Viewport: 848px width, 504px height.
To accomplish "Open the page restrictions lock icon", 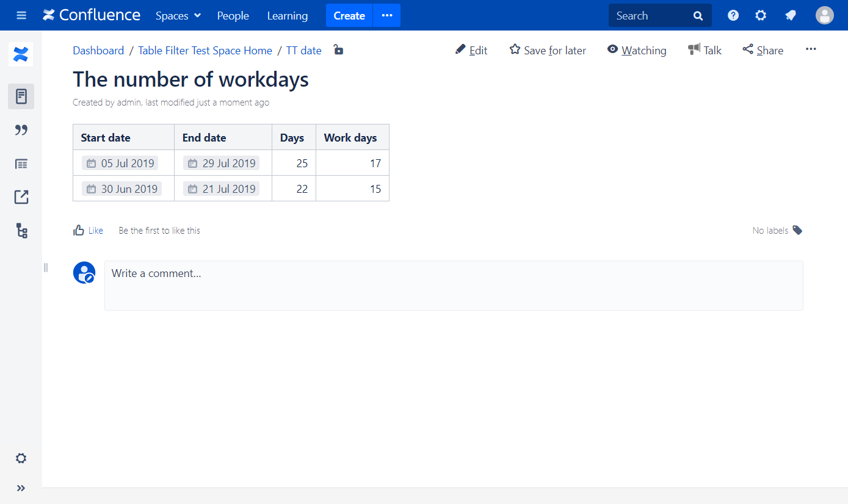I will pyautogui.click(x=338, y=51).
